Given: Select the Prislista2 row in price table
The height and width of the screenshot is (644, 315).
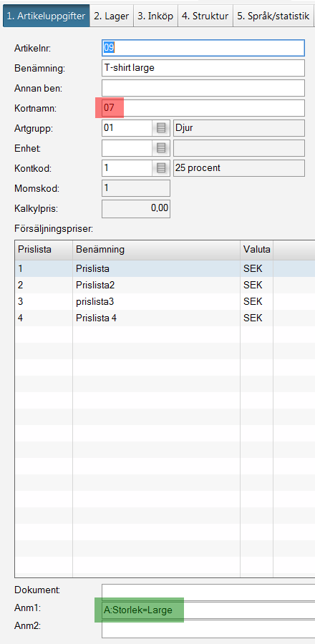Looking at the screenshot, I should 165,285.
